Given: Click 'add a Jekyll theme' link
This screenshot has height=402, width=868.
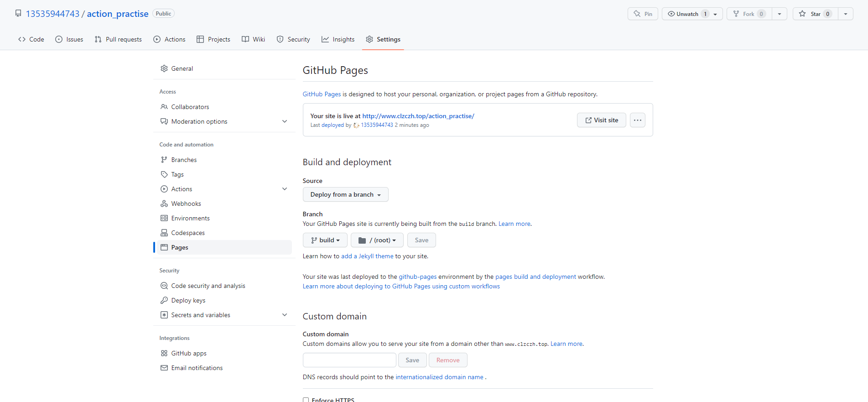Looking at the screenshot, I should click(x=367, y=256).
